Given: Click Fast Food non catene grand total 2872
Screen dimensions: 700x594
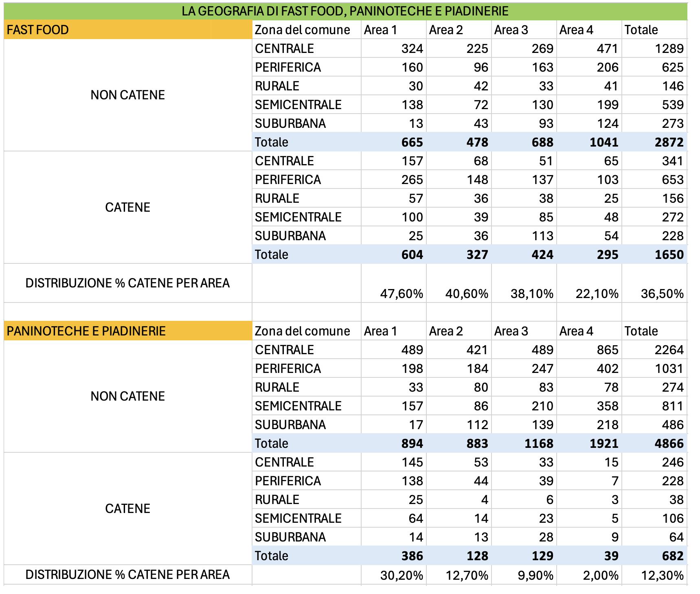Looking at the screenshot, I should tap(654, 142).
